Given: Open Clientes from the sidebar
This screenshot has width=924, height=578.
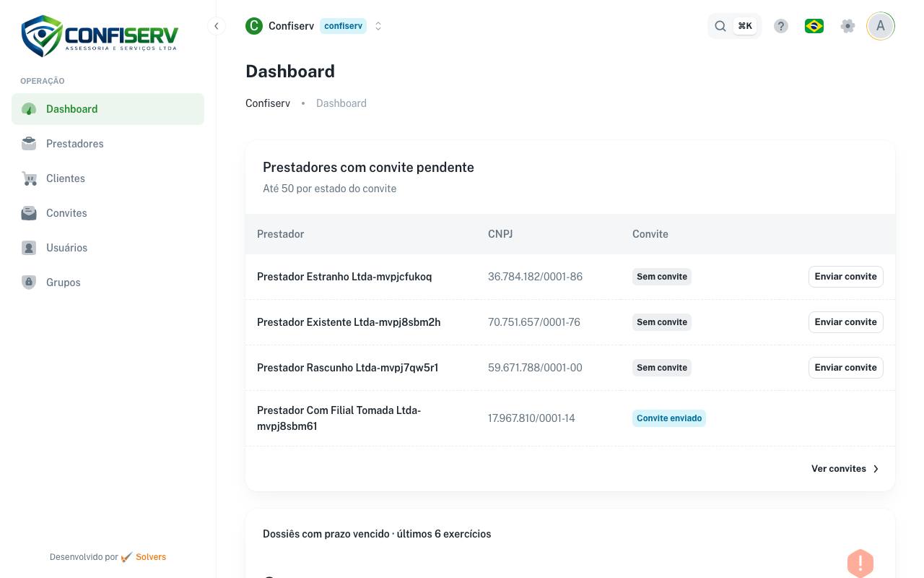Looking at the screenshot, I should coord(108,178).
